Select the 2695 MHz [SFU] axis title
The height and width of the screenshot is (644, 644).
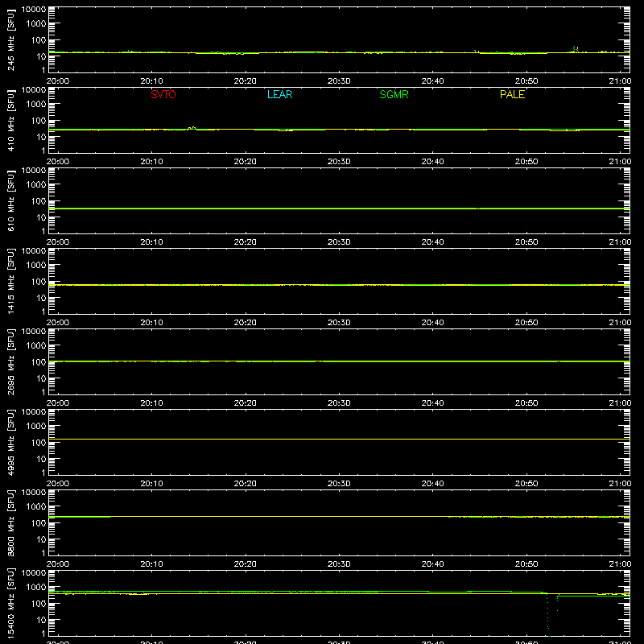point(10,361)
